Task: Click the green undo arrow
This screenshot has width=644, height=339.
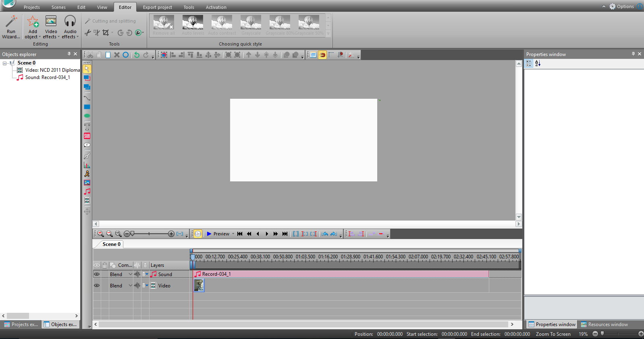Action: 137,55
